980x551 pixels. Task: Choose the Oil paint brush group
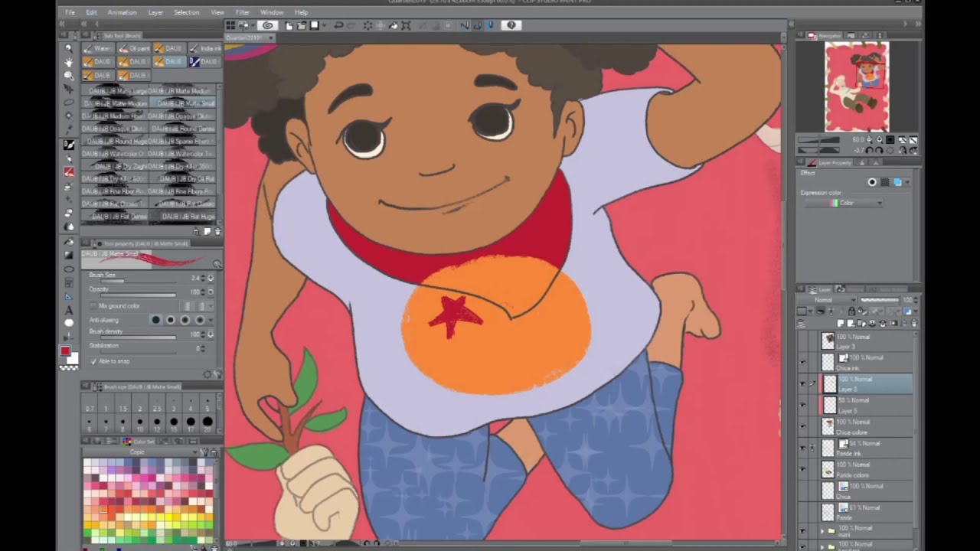pos(133,48)
